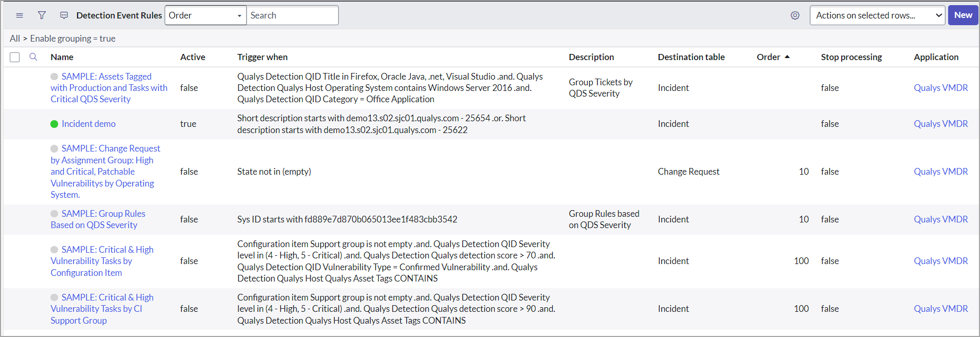Image resolution: width=980 pixels, height=337 pixels.
Task: Click trigger text with detection score > 90
Action: click(x=396, y=309)
